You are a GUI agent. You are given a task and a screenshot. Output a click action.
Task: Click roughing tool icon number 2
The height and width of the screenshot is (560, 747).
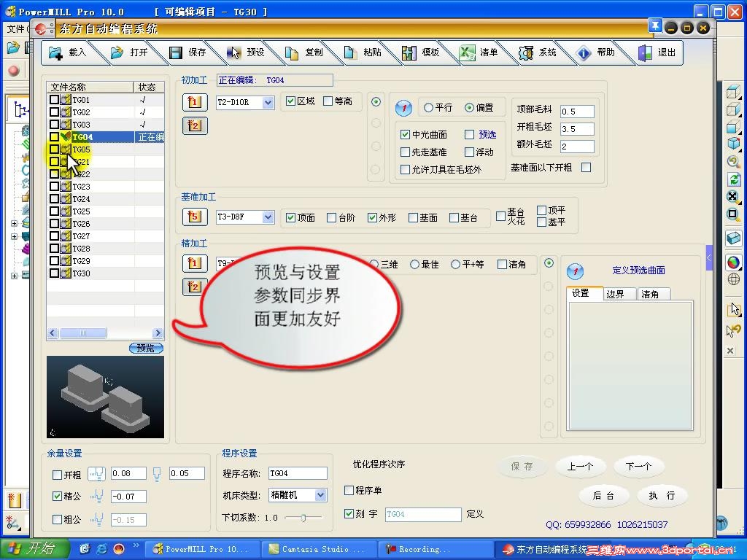tap(195, 125)
